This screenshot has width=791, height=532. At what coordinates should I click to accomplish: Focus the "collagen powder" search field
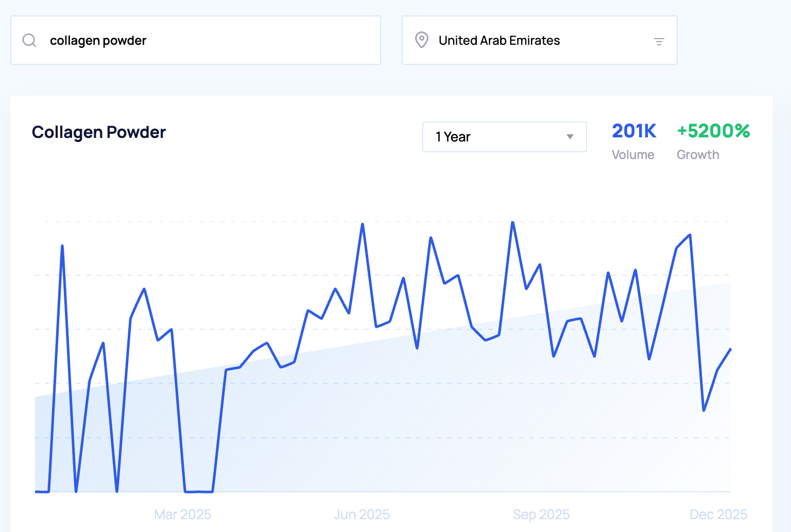pyautogui.click(x=206, y=40)
